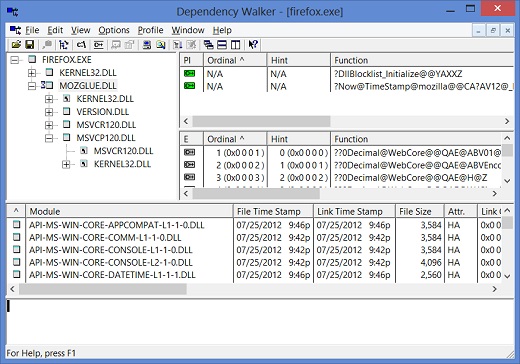Screen dimensions: 520x364
Task: Click the System Information toolbar icon
Action: coord(147,44)
